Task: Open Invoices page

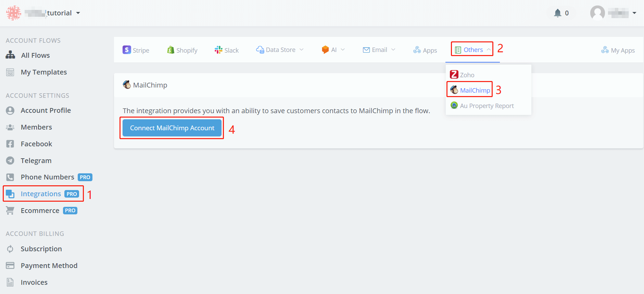Action: (34, 282)
